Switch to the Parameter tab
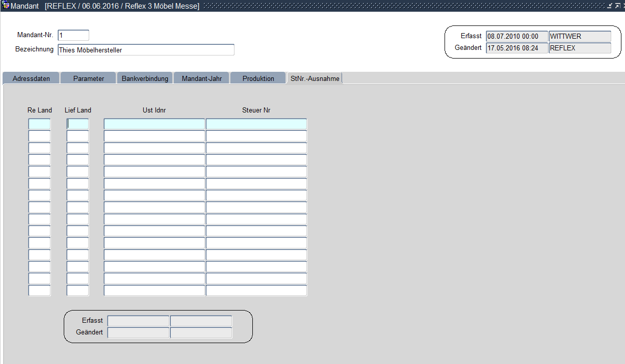 pyautogui.click(x=88, y=78)
